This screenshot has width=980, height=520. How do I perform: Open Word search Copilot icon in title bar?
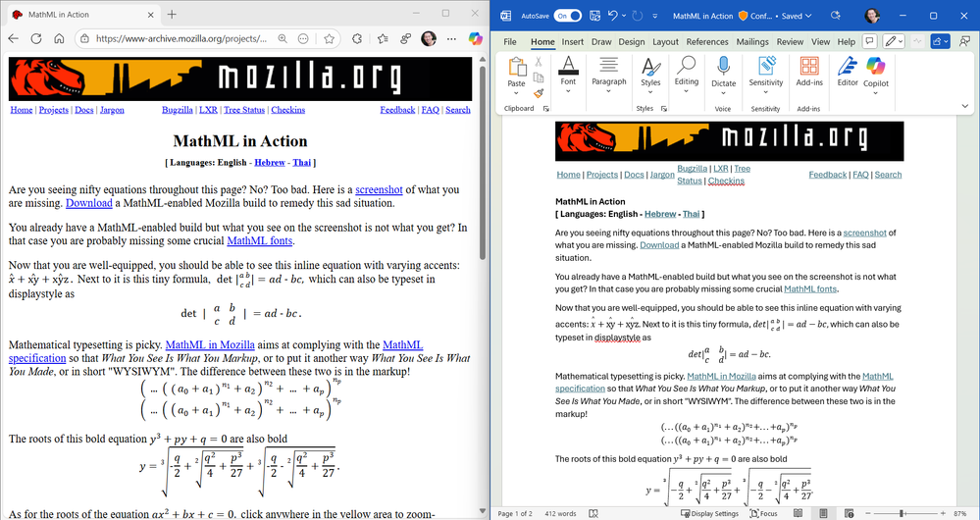tap(835, 16)
